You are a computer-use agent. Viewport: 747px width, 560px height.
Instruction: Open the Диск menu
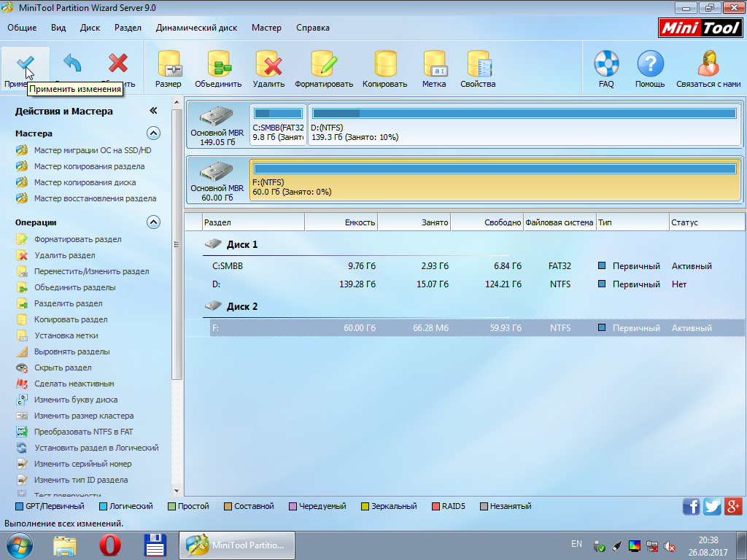click(x=90, y=28)
